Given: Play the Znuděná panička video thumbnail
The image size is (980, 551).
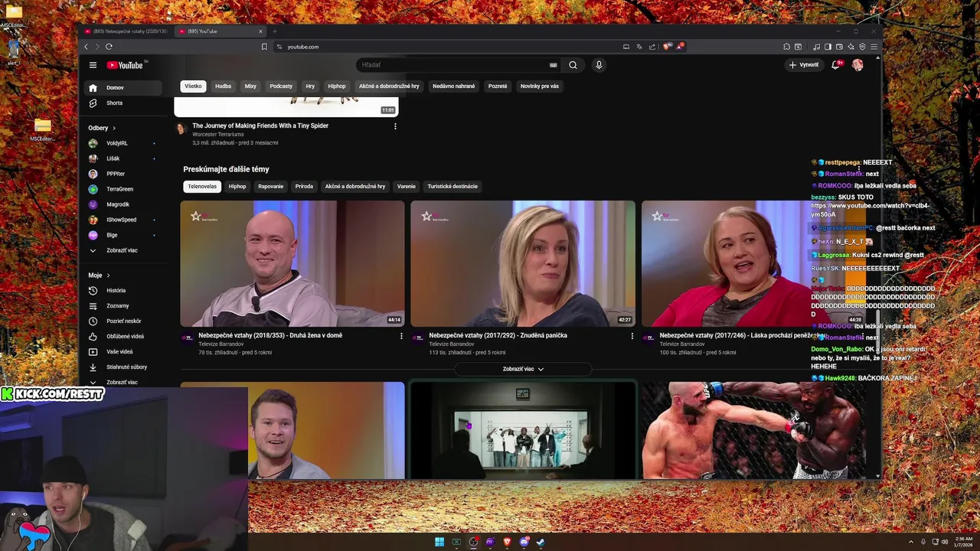Looking at the screenshot, I should tap(523, 264).
